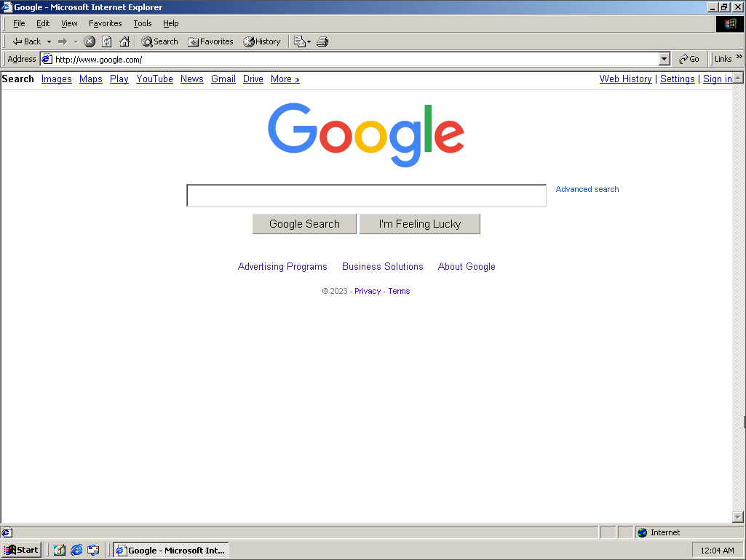746x560 pixels.
Task: Click the Refresh page icon
Action: click(107, 41)
